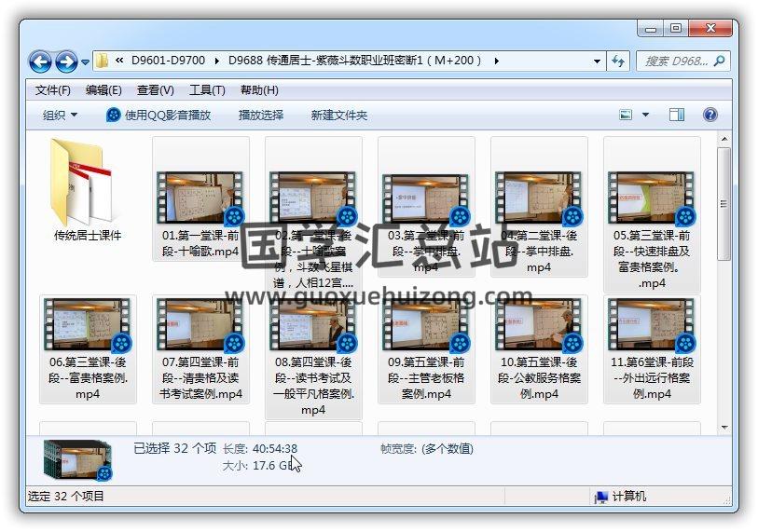758x532 pixels.
Task: Select video 03.第二堂课-前段 thumbnail
Action: coord(425,200)
